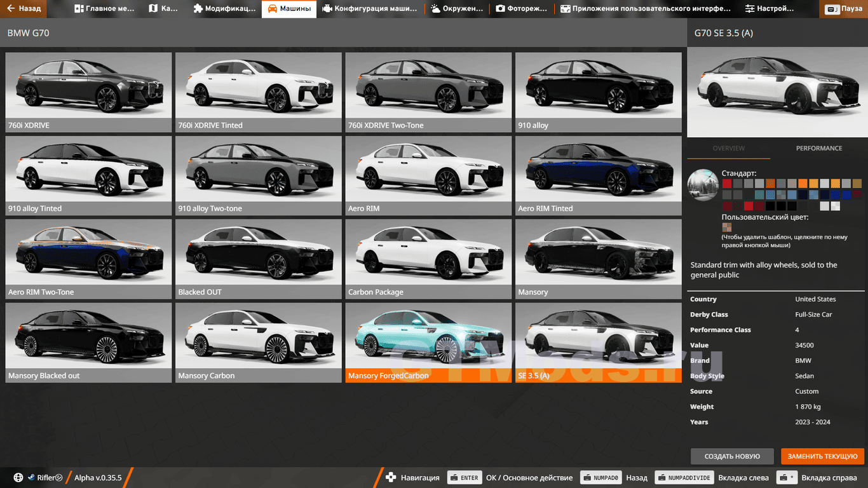
Task: Click the back arrow labeled Назад
Action: pyautogui.click(x=11, y=9)
